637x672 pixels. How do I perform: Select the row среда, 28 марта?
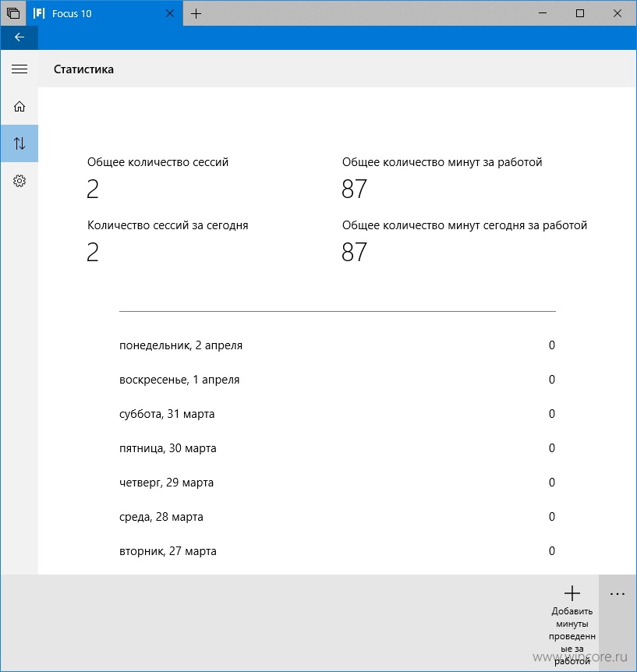tap(338, 517)
